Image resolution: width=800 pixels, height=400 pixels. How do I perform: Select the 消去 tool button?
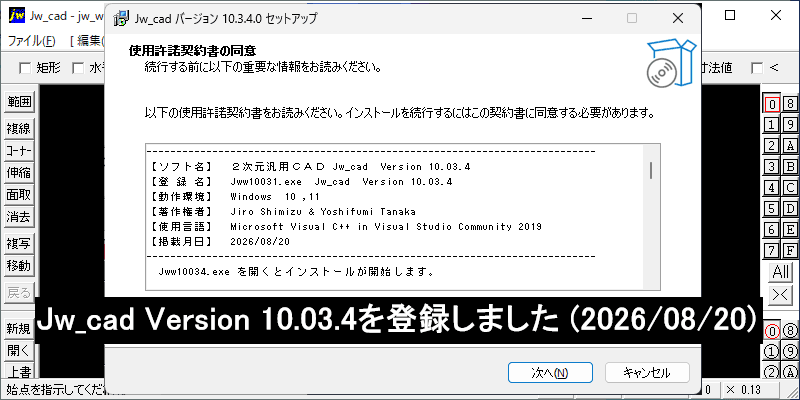(19, 217)
